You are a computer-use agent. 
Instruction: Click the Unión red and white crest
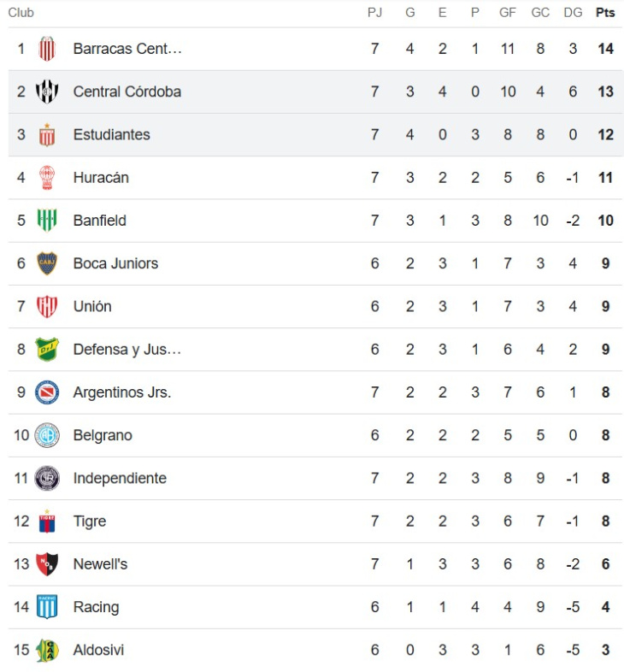tap(47, 306)
